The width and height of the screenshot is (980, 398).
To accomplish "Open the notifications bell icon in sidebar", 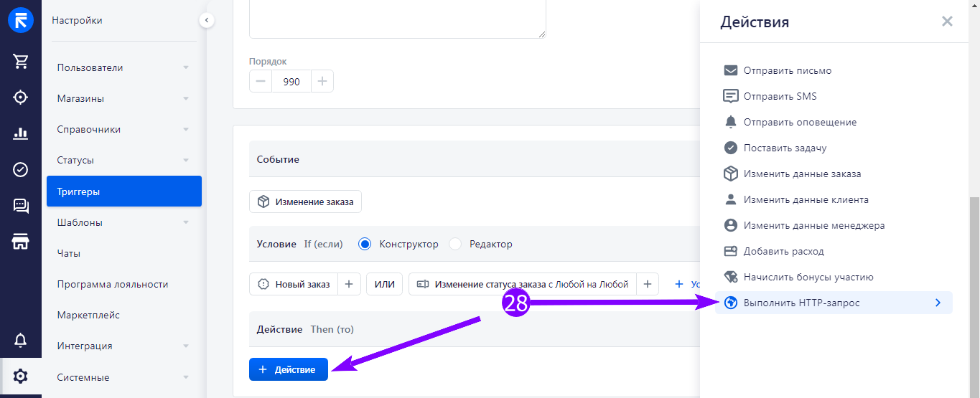I will 20,339.
